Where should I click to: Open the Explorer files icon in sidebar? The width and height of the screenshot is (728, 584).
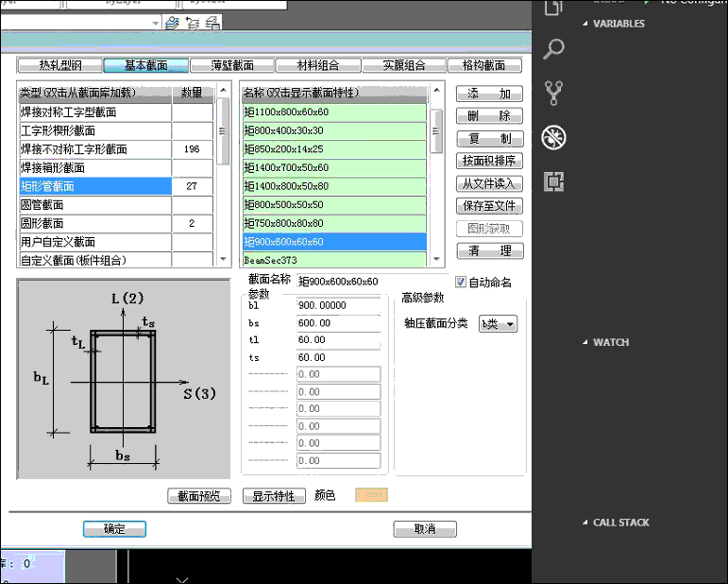click(553, 7)
